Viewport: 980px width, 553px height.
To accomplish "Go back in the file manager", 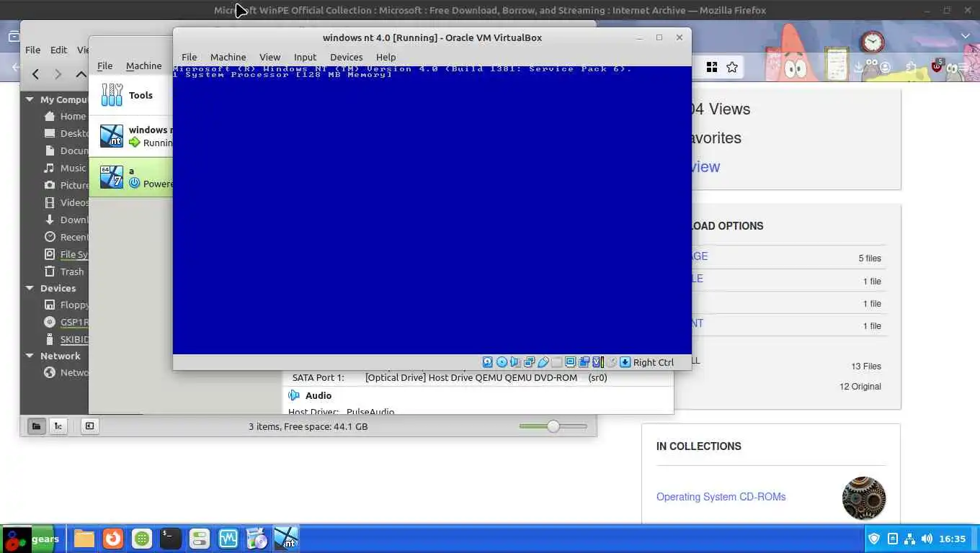I will [35, 73].
